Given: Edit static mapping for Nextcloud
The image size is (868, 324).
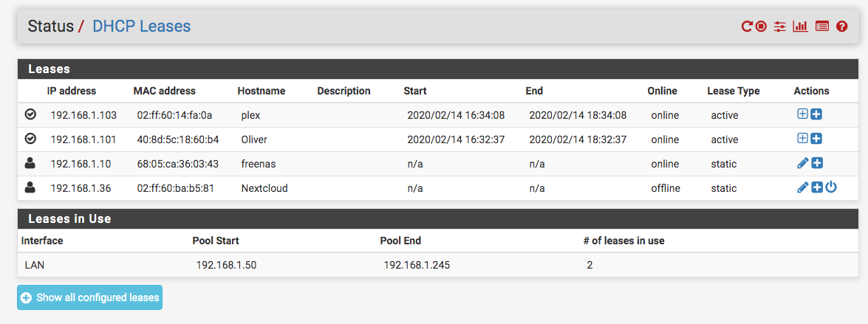Looking at the screenshot, I should pos(803,187).
